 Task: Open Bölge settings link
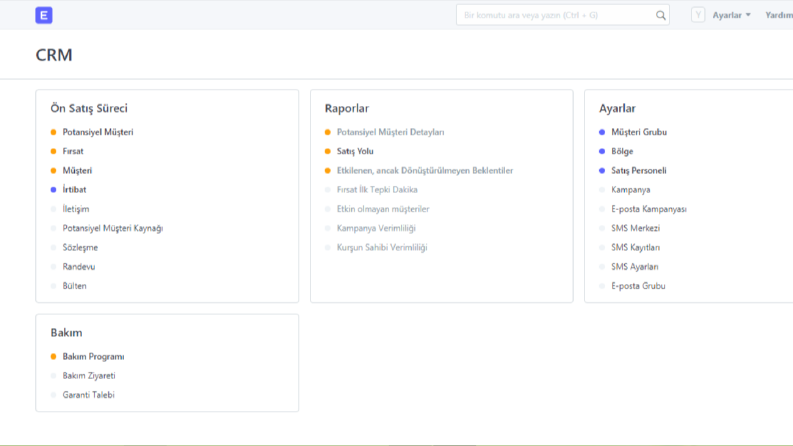click(x=622, y=151)
